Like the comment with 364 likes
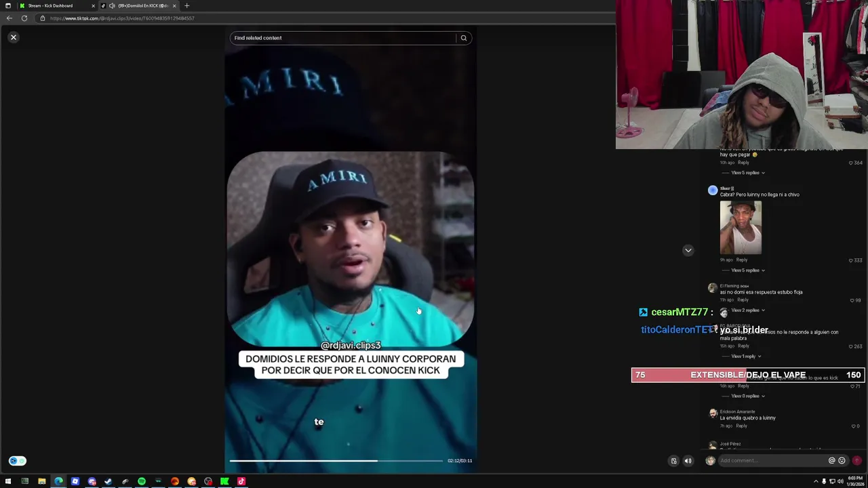 851,163
